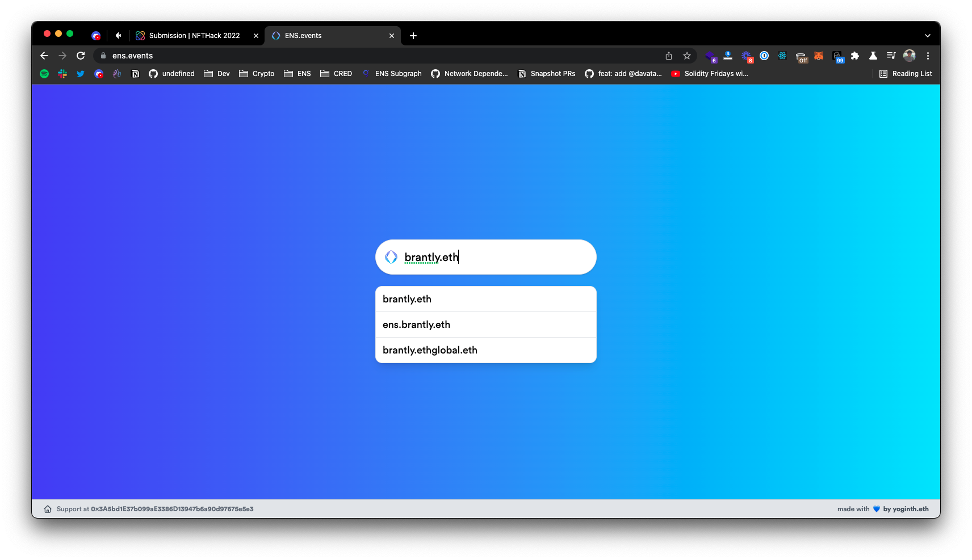The image size is (972, 560).
Task: Click the home icon in the footer
Action: pyautogui.click(x=48, y=509)
